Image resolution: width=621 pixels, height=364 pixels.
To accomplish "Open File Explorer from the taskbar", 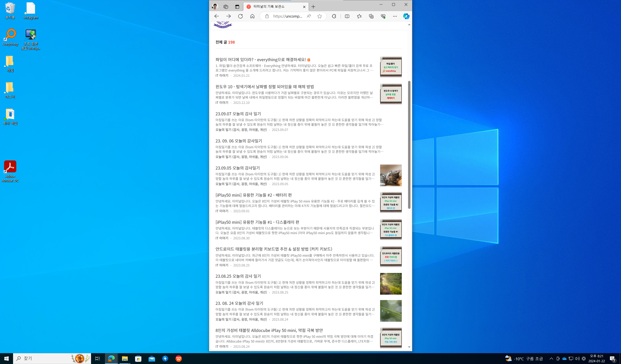I will [x=125, y=359].
